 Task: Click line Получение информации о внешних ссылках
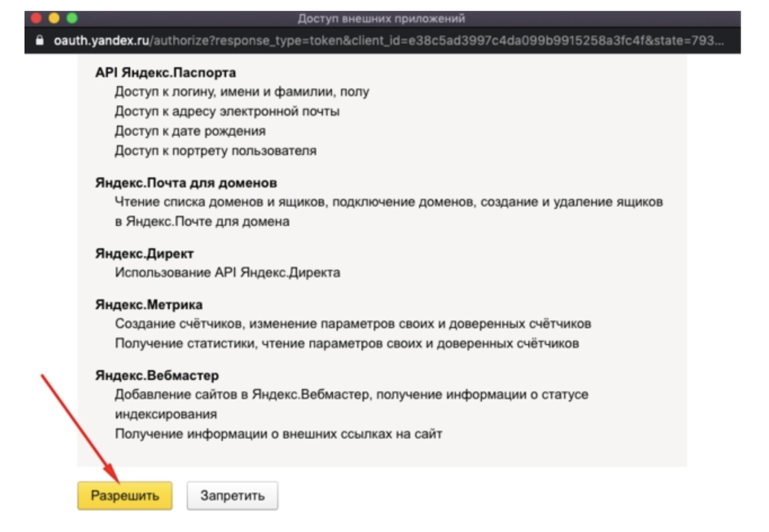(279, 434)
